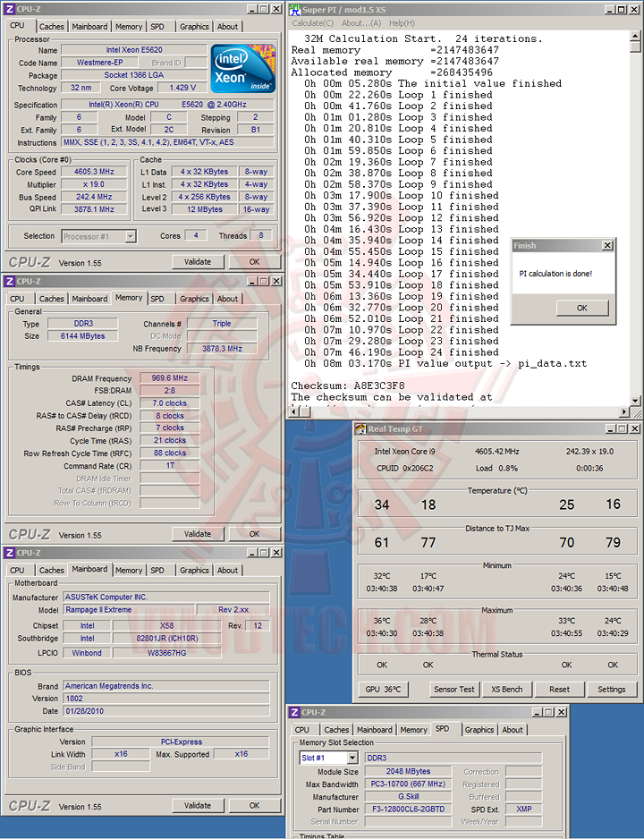This screenshot has height=839, width=644.
Task: Click Super PI horizontal scrollbar right arrow
Action: pos(624,411)
